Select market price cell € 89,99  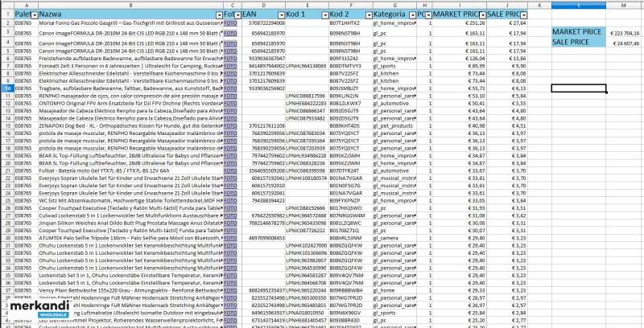460,66
